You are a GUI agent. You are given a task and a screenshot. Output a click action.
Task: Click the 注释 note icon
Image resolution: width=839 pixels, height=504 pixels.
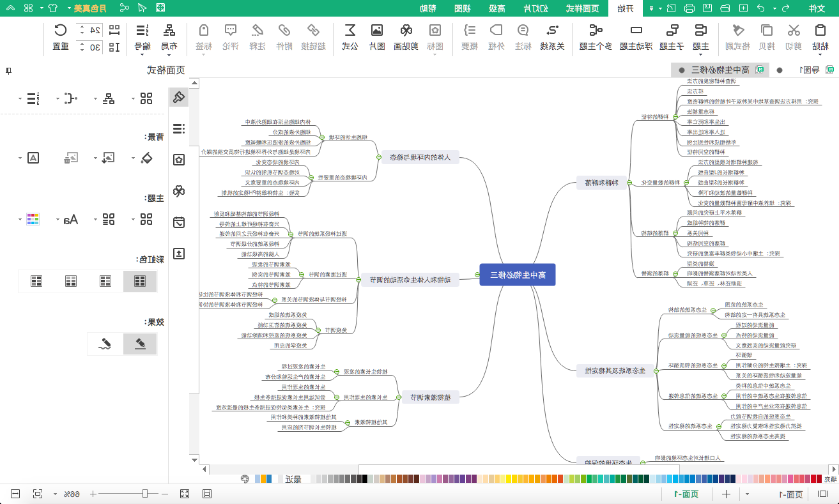[x=258, y=30]
